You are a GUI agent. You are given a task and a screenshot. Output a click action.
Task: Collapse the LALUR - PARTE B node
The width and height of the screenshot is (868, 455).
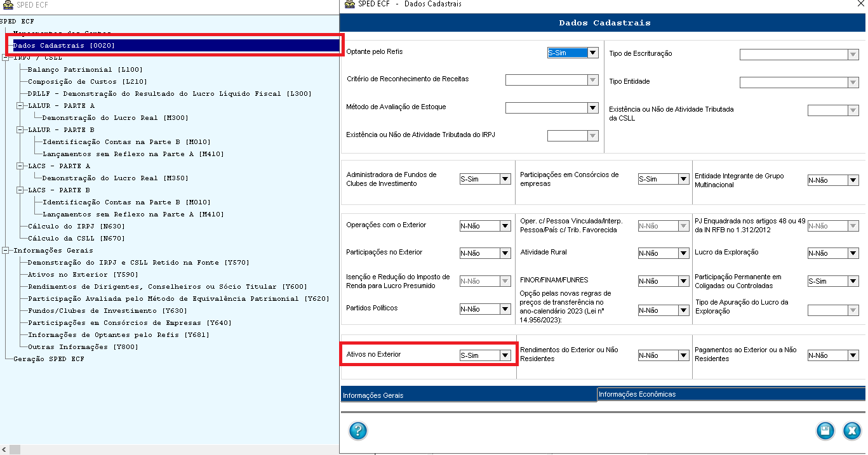point(20,129)
